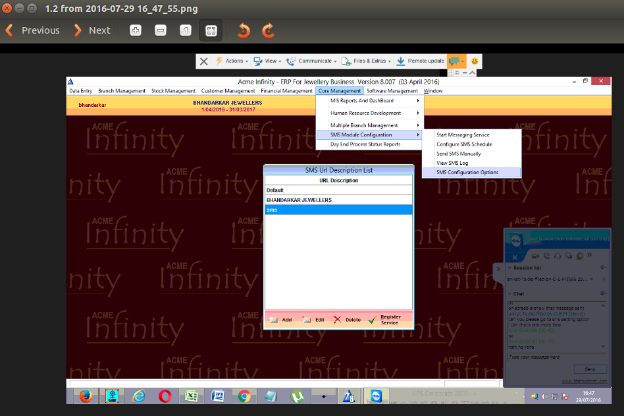Expand MIS Reports And DashBoard submenu

369,101
